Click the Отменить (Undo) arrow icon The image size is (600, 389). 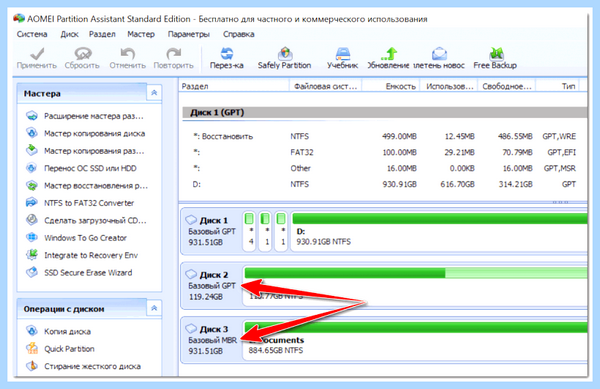(x=127, y=54)
